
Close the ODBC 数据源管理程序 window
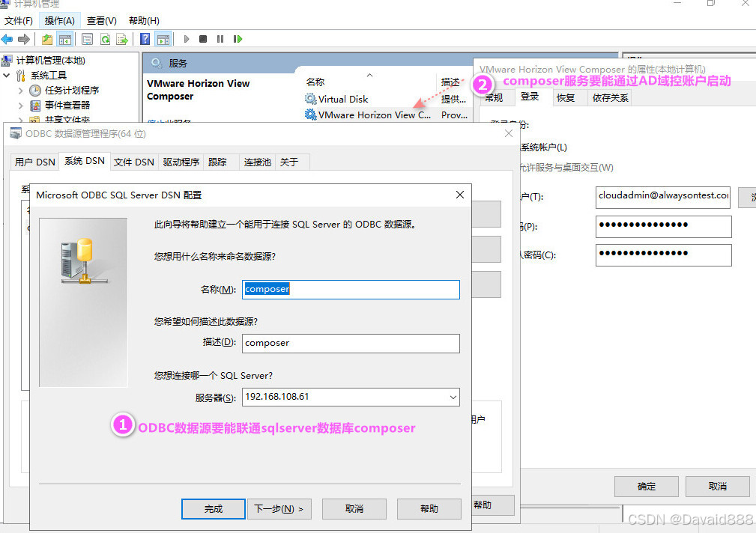pyautogui.click(x=509, y=133)
